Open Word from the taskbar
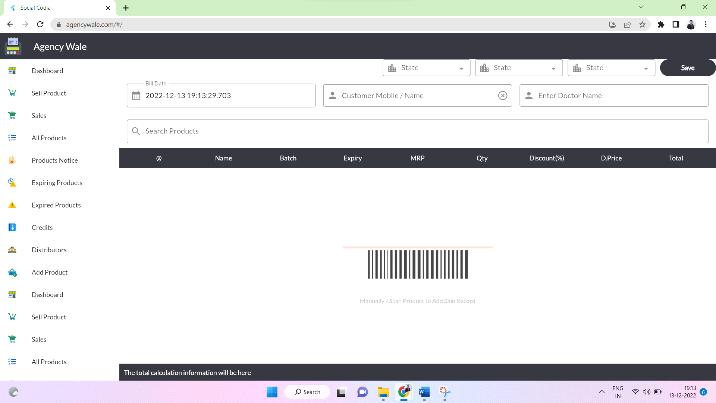Viewport: 716px width, 403px height. [424, 392]
